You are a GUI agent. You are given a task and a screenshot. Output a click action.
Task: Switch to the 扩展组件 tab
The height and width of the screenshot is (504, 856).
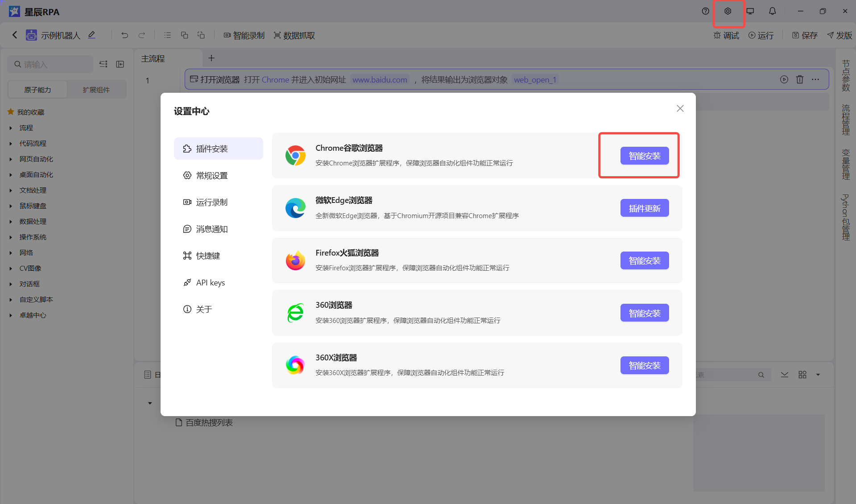[x=96, y=90]
